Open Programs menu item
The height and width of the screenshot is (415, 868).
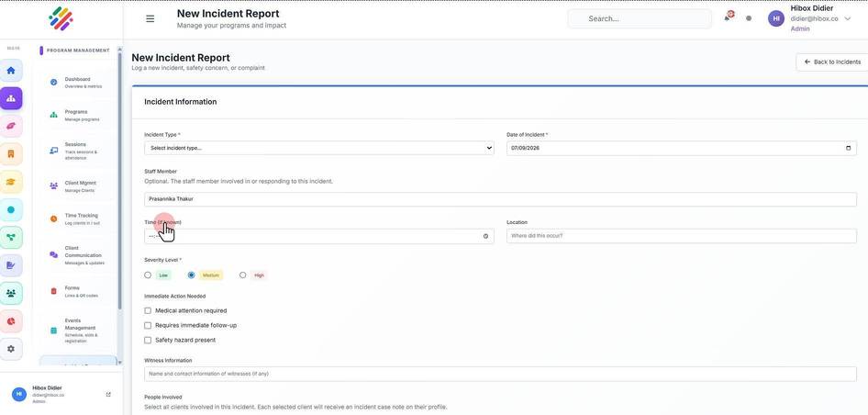point(77,116)
